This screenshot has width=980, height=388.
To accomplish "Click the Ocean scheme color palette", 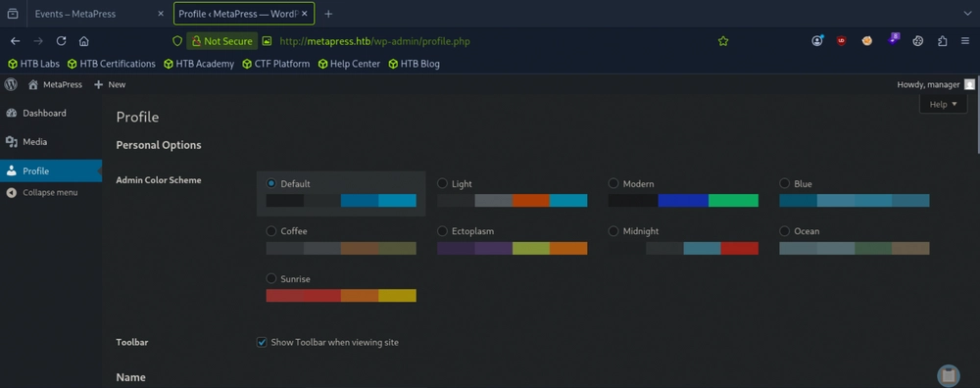I will (x=855, y=248).
